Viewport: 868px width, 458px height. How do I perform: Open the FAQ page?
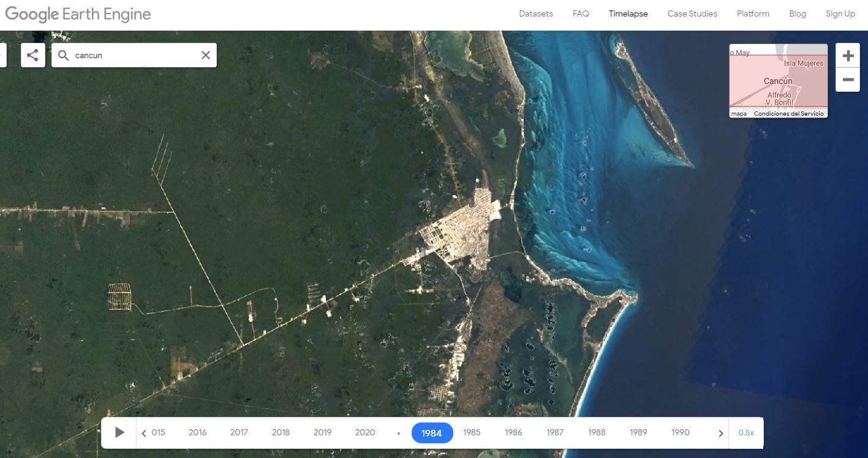click(581, 13)
